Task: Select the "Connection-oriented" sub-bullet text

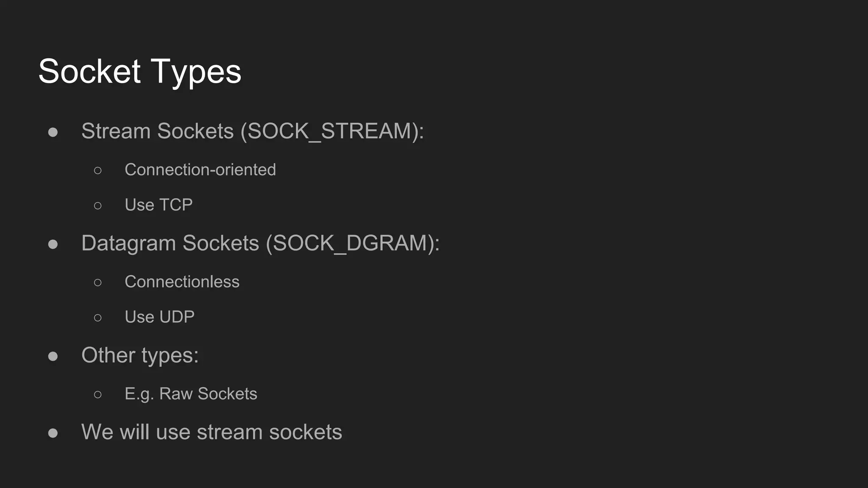Action: (200, 170)
